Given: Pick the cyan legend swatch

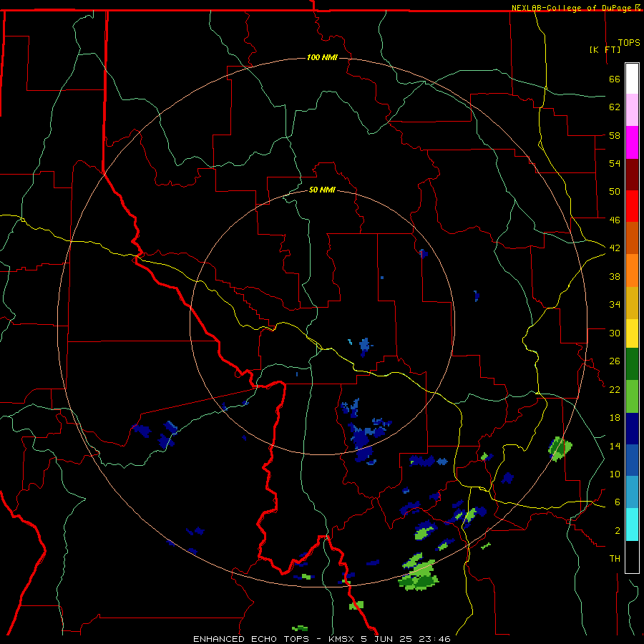Looking at the screenshot, I should coord(632,525).
